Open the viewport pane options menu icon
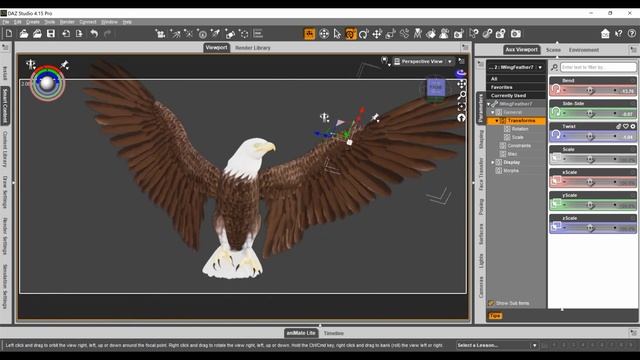Screen dimensions: 640x360 point(465,48)
